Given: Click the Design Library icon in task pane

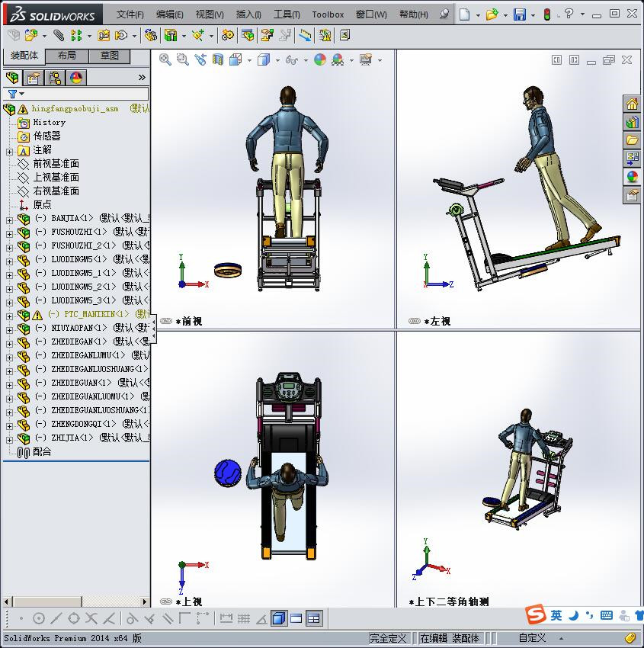Looking at the screenshot, I should click(x=632, y=122).
